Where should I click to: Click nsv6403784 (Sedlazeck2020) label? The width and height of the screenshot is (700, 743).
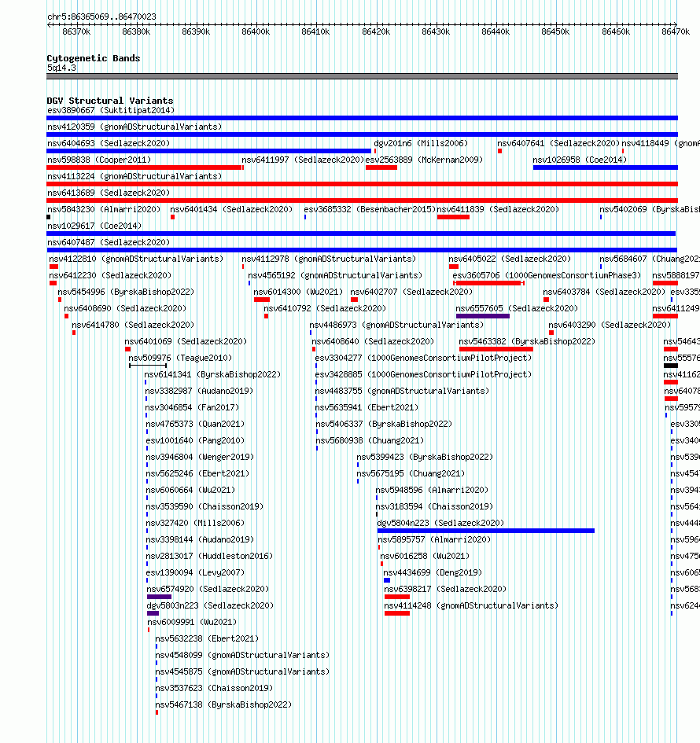point(604,292)
